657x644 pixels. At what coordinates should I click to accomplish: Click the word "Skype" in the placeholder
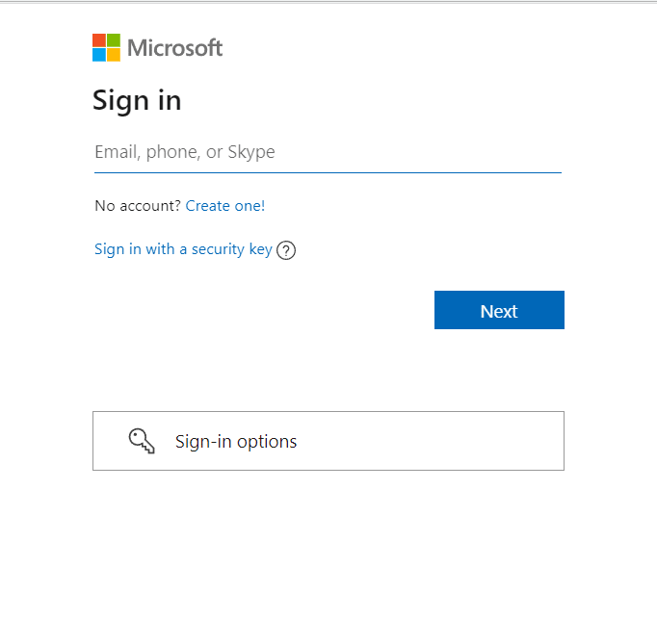click(253, 152)
